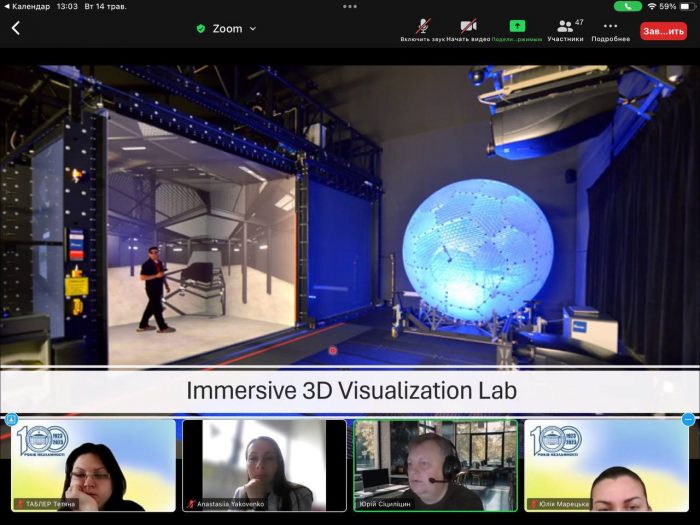Select Юлія Марецька video thumbnail
The width and height of the screenshot is (700, 525).
[607, 465]
